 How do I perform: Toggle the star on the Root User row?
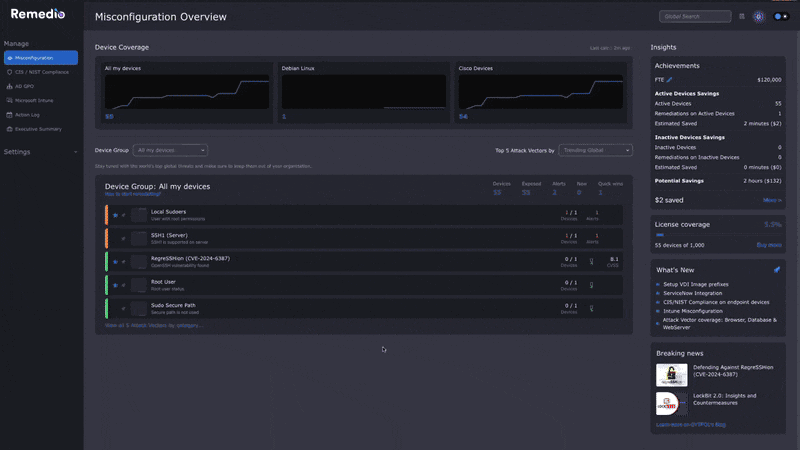click(115, 285)
